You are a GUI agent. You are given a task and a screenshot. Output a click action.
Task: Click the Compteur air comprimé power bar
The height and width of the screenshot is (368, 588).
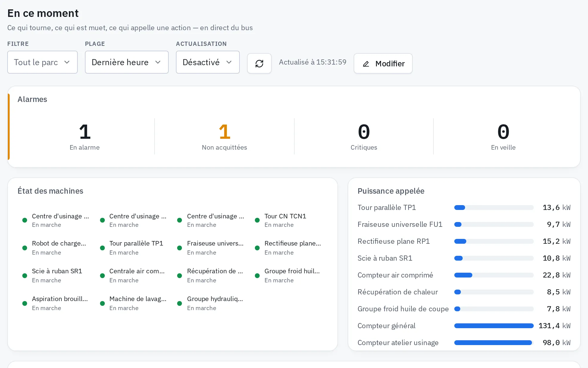click(x=494, y=275)
